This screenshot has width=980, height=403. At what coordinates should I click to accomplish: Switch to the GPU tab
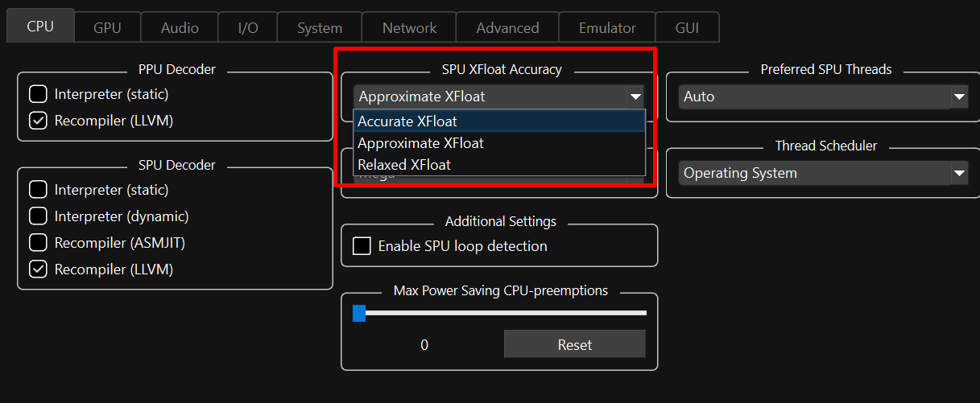[107, 27]
